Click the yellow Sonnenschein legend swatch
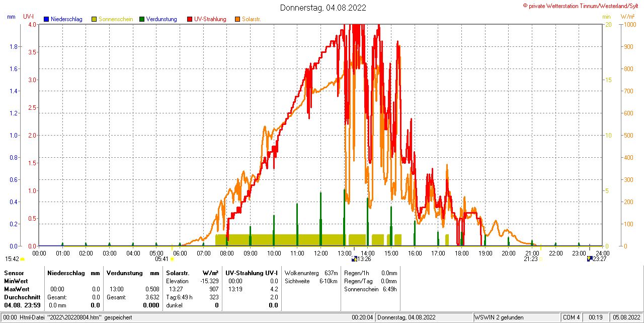644x323 pixels. [94, 19]
